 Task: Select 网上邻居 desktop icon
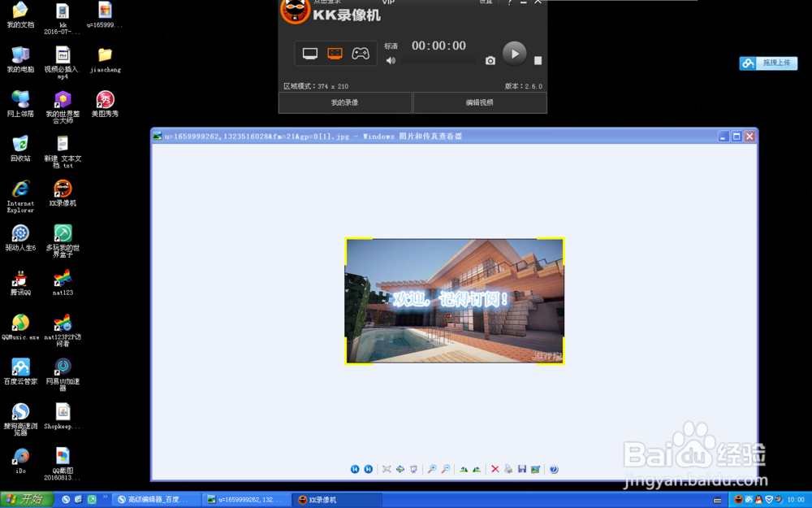click(20, 104)
